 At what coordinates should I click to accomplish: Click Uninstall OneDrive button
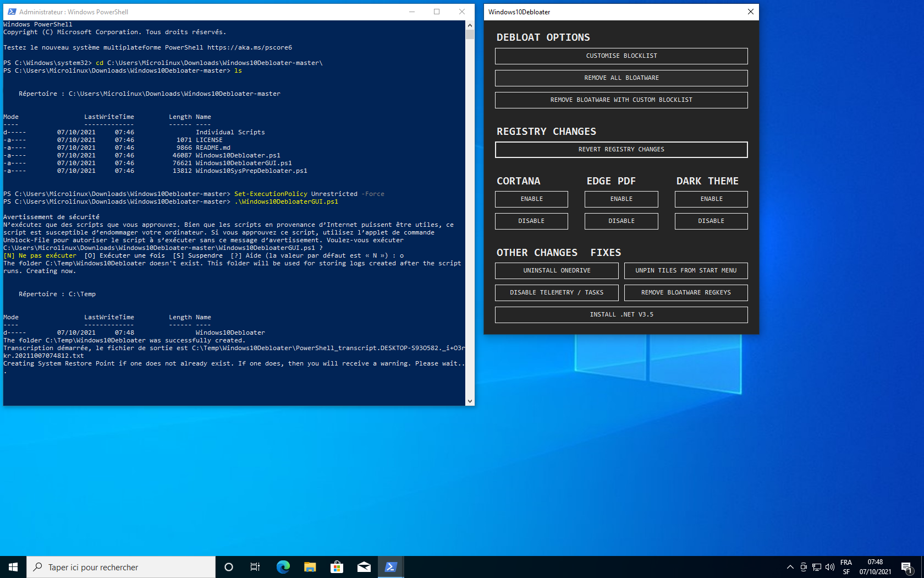click(x=557, y=271)
